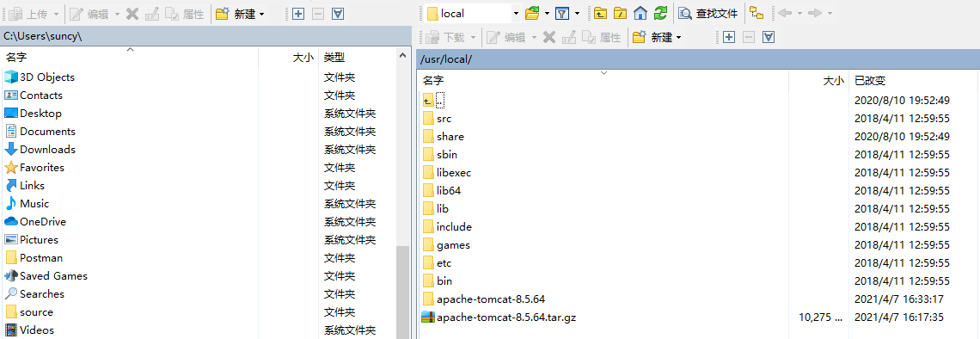
Task: Open the back history dropdown arrow
Action: [799, 13]
